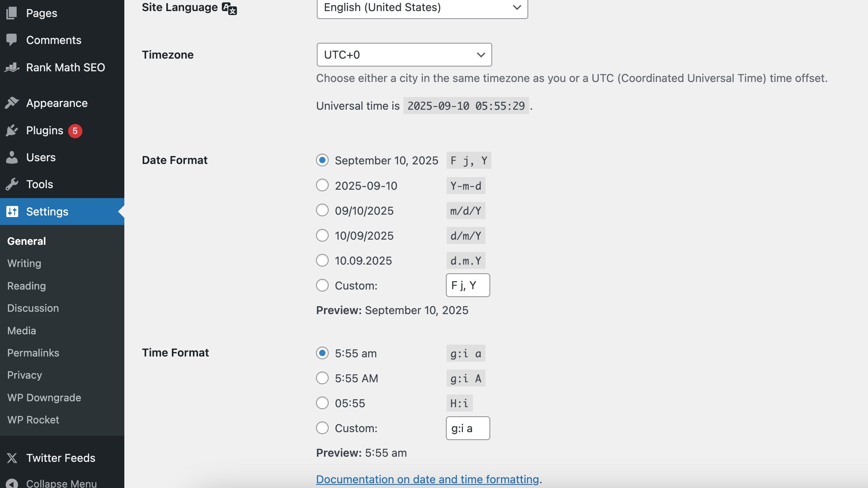The width and height of the screenshot is (868, 488).
Task: Open the Timezone UTC+0 dropdown
Action: 404,55
